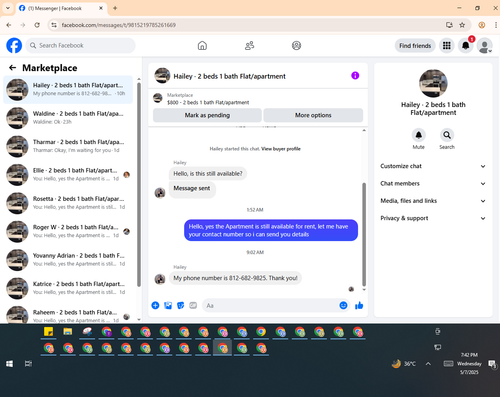Open the emoji picker in message box
This screenshot has width=500, height=397.
(343, 305)
